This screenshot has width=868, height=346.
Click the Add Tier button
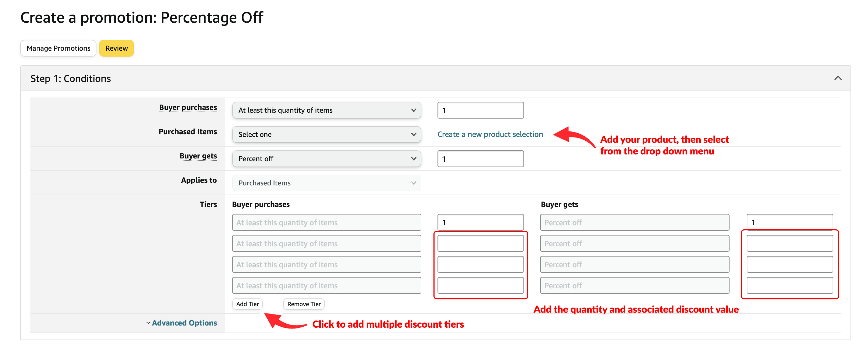tap(247, 304)
